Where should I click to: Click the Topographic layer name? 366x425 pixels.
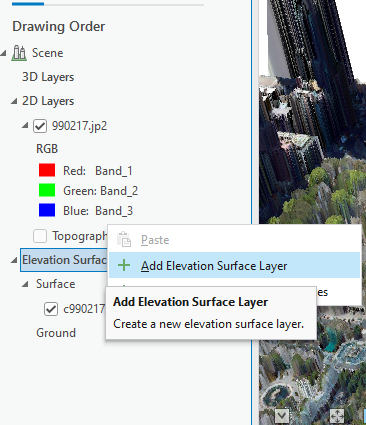click(80, 236)
